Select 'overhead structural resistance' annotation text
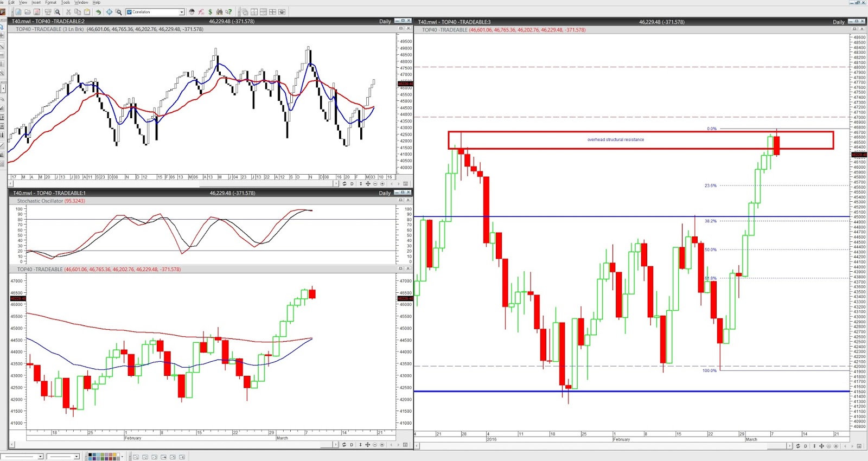Viewport: 868px width, 461px height. coord(616,140)
